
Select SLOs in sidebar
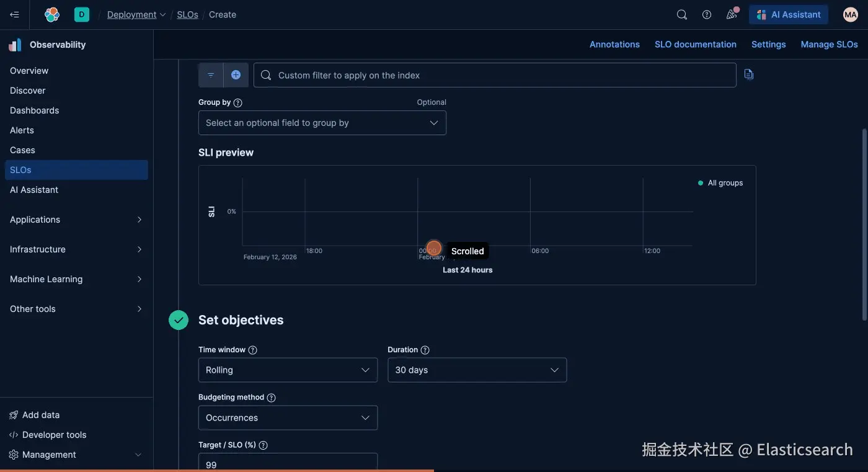[x=76, y=170]
